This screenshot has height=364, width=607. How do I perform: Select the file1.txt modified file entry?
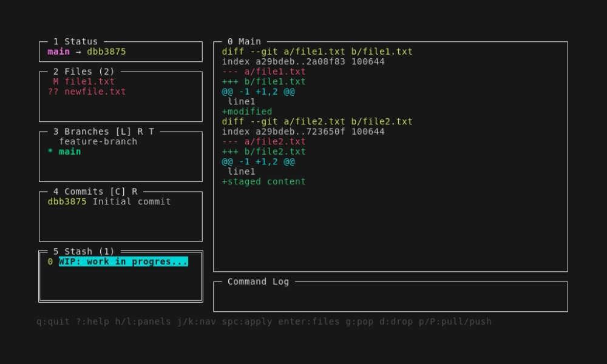pos(89,81)
